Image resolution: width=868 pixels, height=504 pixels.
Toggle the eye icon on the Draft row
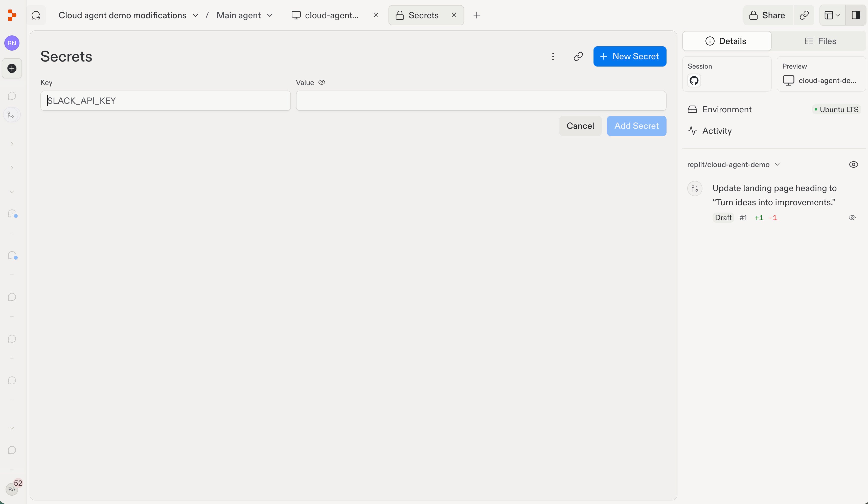(x=852, y=218)
